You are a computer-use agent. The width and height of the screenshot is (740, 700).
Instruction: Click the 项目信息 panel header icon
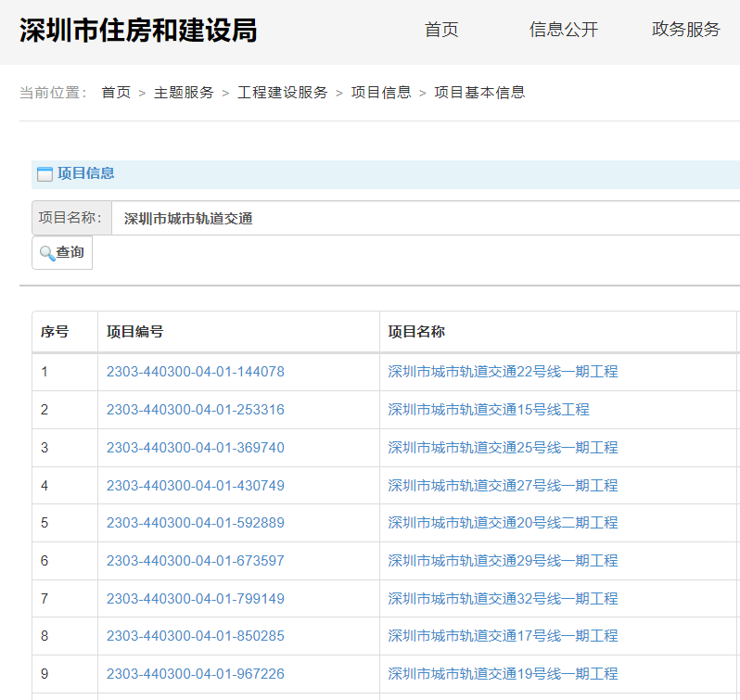click(x=45, y=173)
